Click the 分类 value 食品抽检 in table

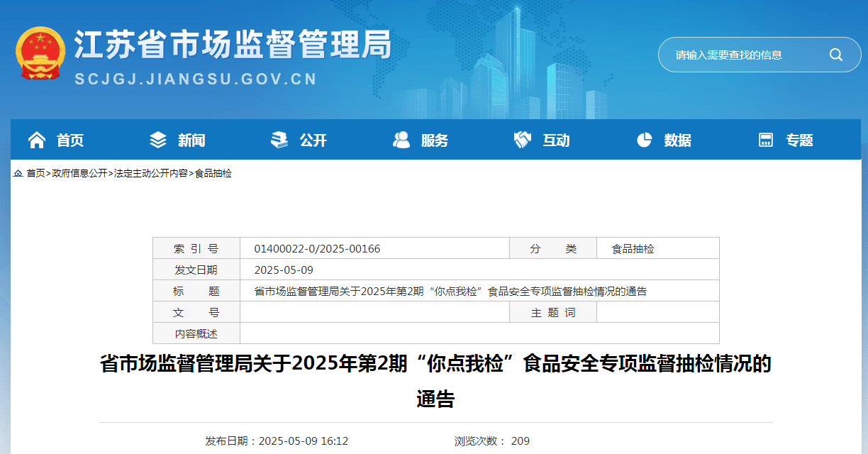[x=633, y=249]
